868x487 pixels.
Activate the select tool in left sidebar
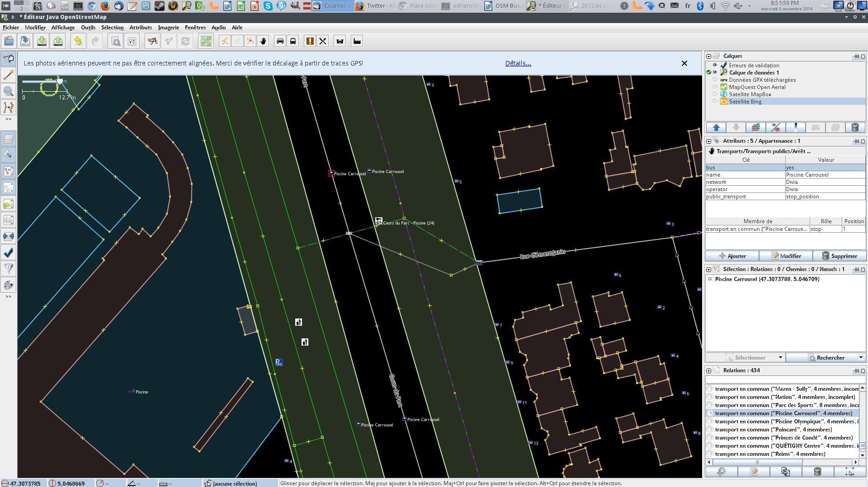tap(9, 58)
